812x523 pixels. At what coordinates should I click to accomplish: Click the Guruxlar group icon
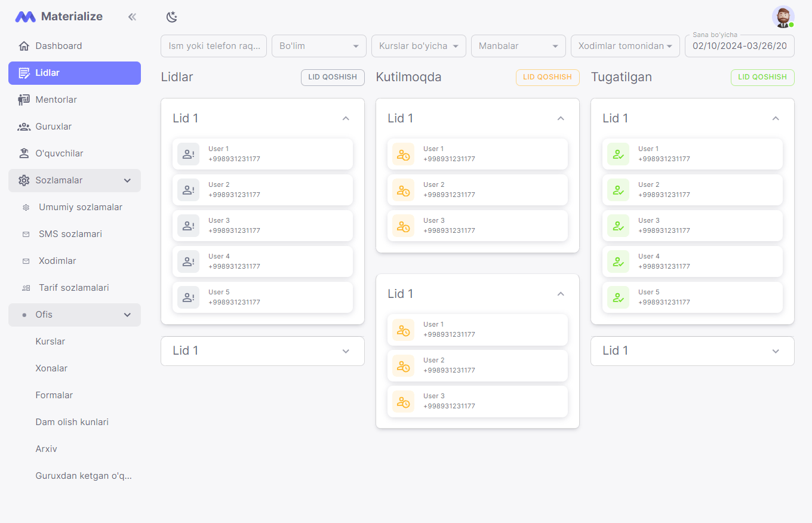[x=24, y=127]
